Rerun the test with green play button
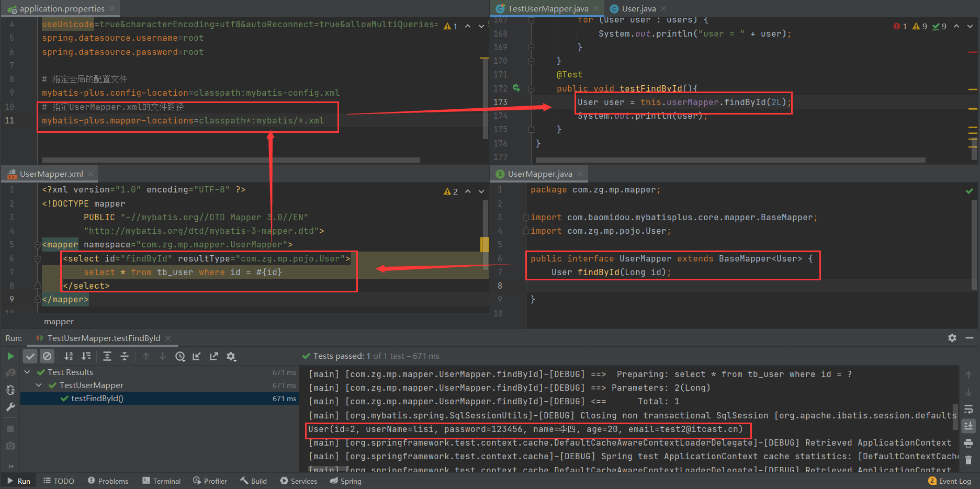Image resolution: width=980 pixels, height=489 pixels. (x=10, y=356)
